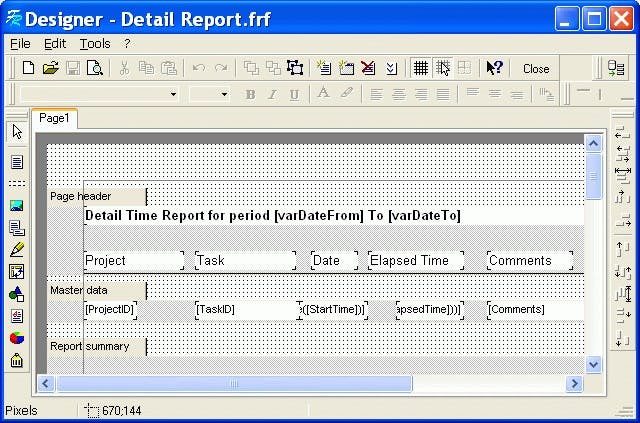The image size is (640, 423).
Task: Click the font color A icon
Action: [323, 94]
